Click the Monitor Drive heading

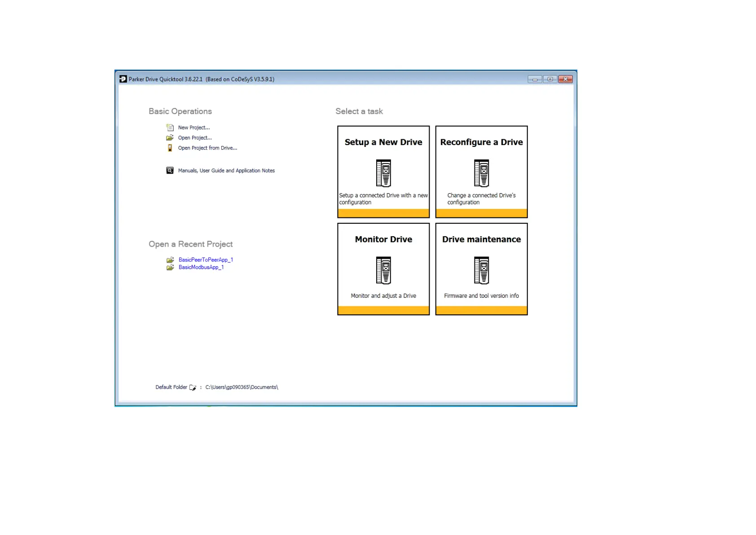383,239
